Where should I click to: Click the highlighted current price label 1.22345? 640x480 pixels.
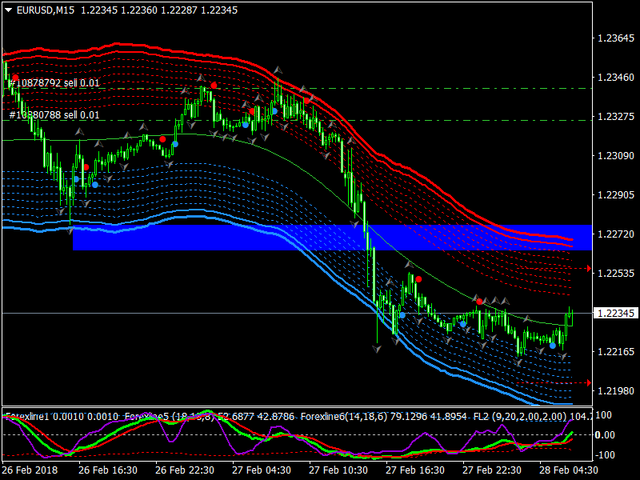pos(616,313)
